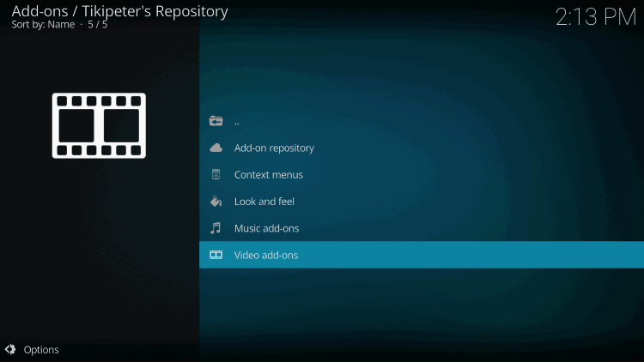The image size is (644, 362).
Task: Click the Add-ons / Tikipeter's Repository title
Action: click(x=119, y=11)
